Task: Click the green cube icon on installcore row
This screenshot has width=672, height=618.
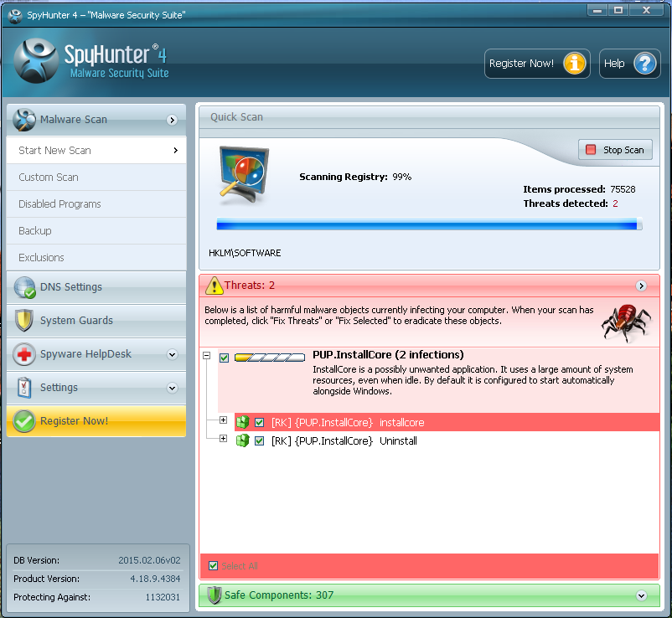Action: (x=242, y=422)
